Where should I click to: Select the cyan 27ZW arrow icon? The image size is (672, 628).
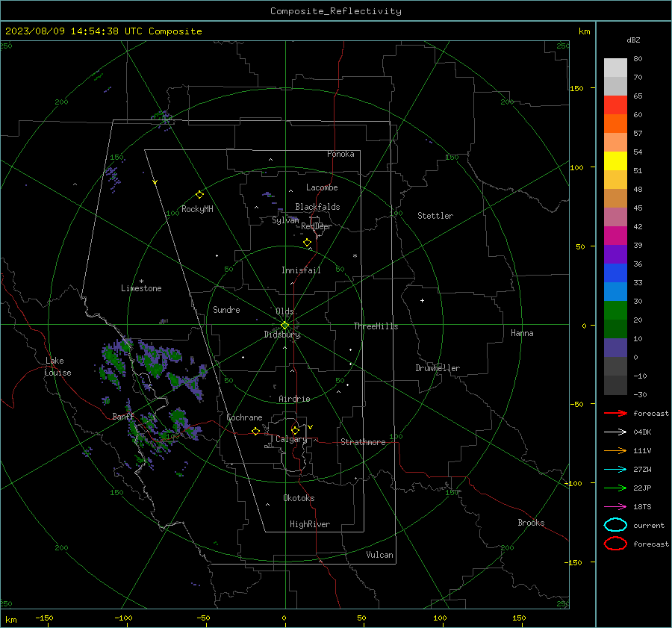pyautogui.click(x=615, y=470)
